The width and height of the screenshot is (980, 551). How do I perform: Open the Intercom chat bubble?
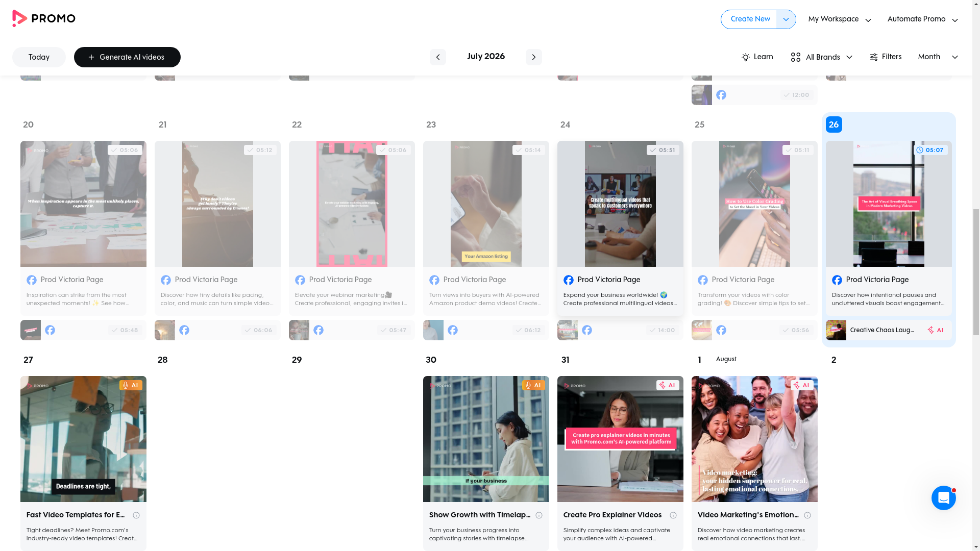tap(943, 497)
